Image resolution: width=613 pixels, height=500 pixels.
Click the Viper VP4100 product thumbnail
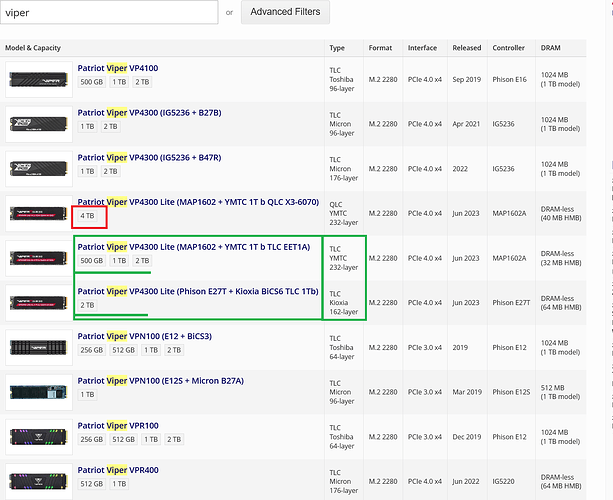tap(39, 79)
